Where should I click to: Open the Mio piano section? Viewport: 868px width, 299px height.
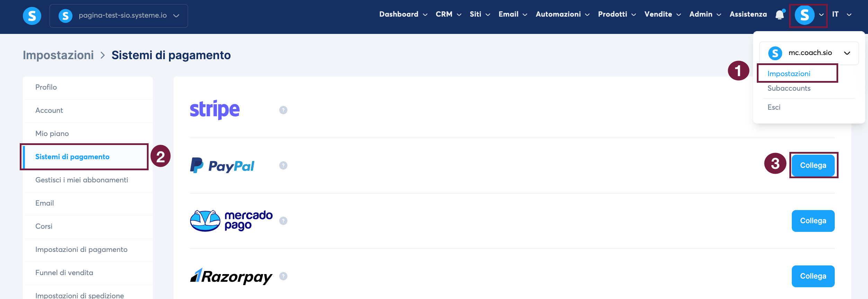click(x=88, y=134)
